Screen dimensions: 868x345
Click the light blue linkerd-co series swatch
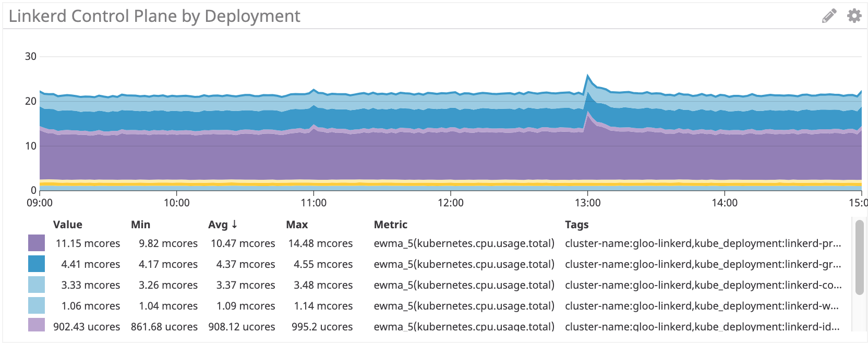[37, 285]
